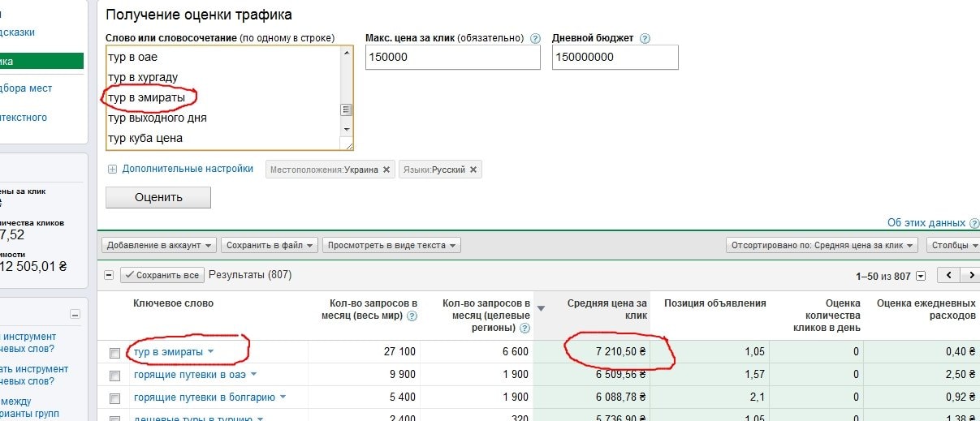Open the Добавление в аккаунт dropdown
This screenshot has height=421, width=980.
[x=159, y=245]
